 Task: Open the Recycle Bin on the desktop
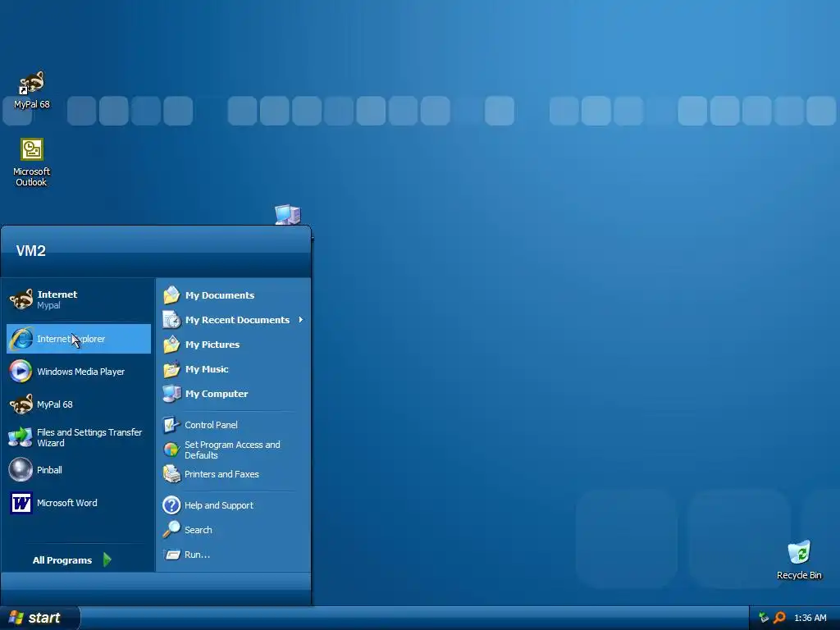pos(799,559)
